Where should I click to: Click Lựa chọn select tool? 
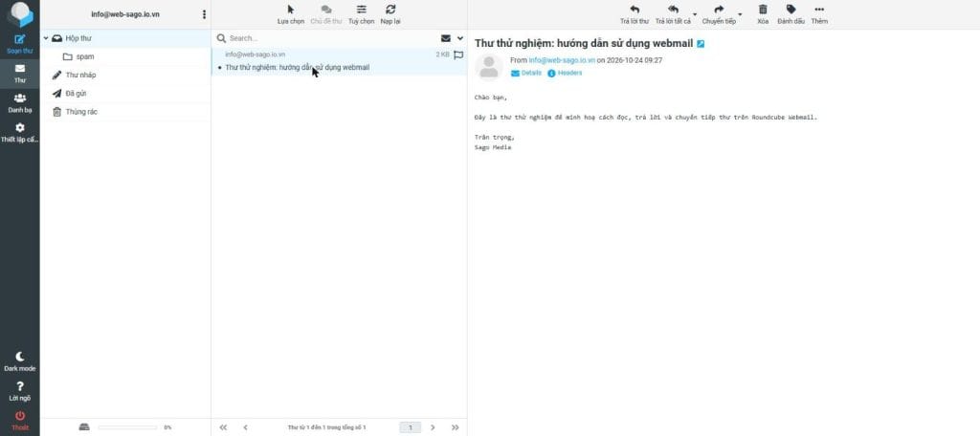coord(291,14)
